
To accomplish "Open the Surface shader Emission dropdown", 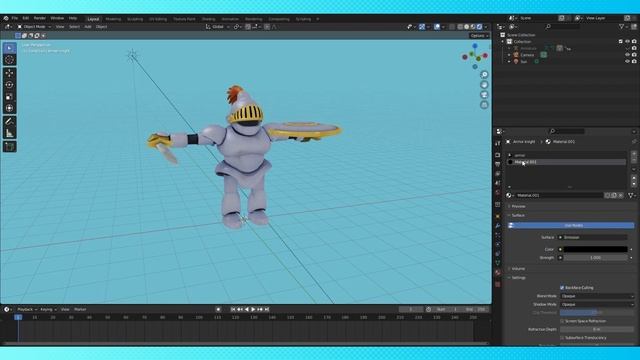I will (593, 238).
